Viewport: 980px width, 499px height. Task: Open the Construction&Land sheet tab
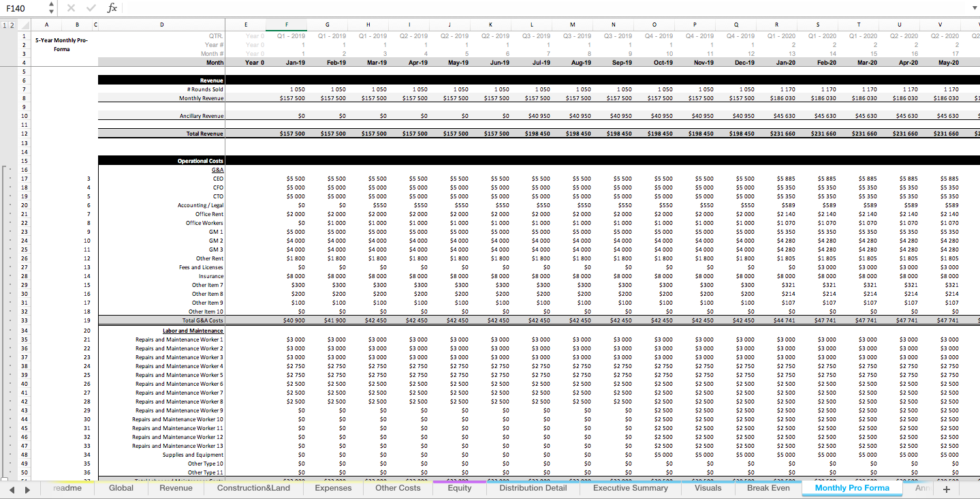click(253, 488)
